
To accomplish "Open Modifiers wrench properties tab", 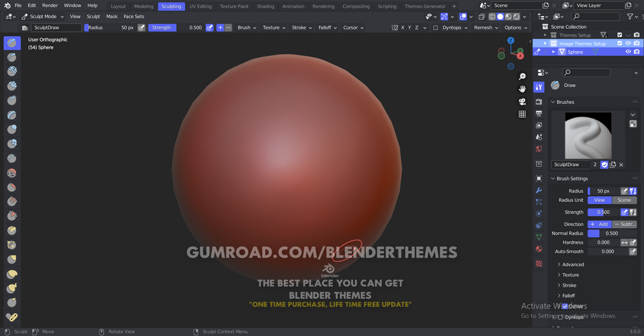I will (539, 190).
